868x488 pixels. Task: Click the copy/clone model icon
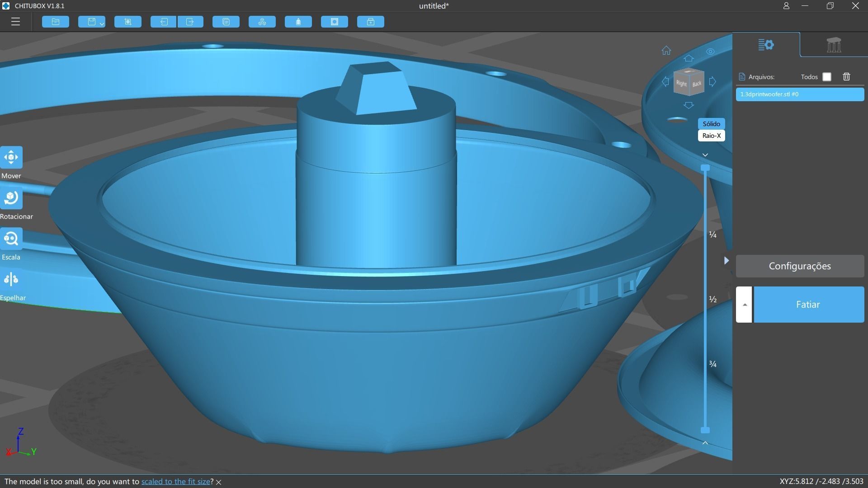coord(226,22)
